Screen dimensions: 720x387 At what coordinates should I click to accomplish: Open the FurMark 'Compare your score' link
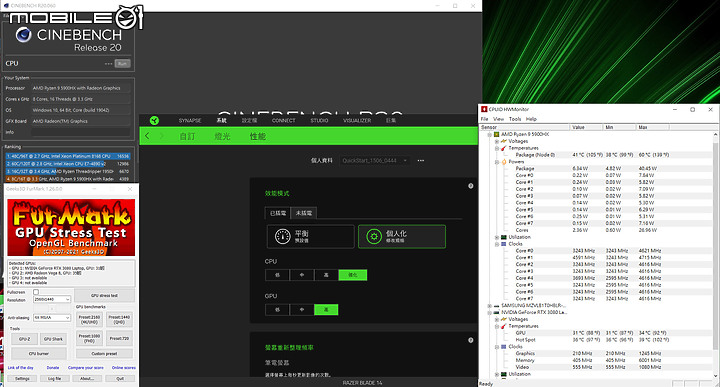point(86,368)
